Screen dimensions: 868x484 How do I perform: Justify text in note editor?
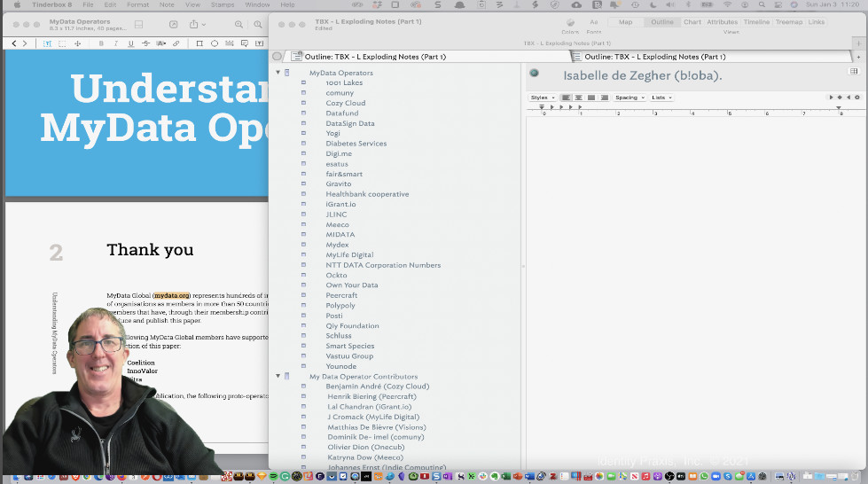click(591, 98)
